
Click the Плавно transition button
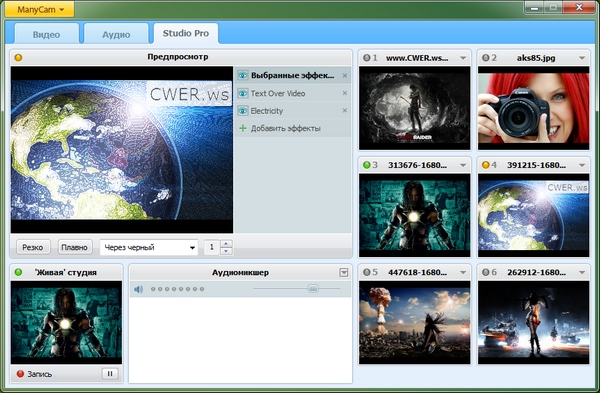(x=75, y=247)
